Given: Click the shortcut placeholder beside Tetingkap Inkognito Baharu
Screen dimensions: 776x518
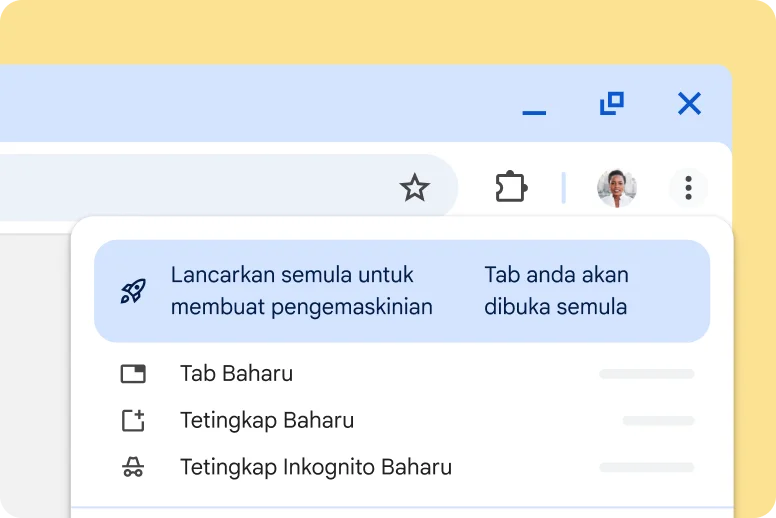Looking at the screenshot, I should 646,467.
